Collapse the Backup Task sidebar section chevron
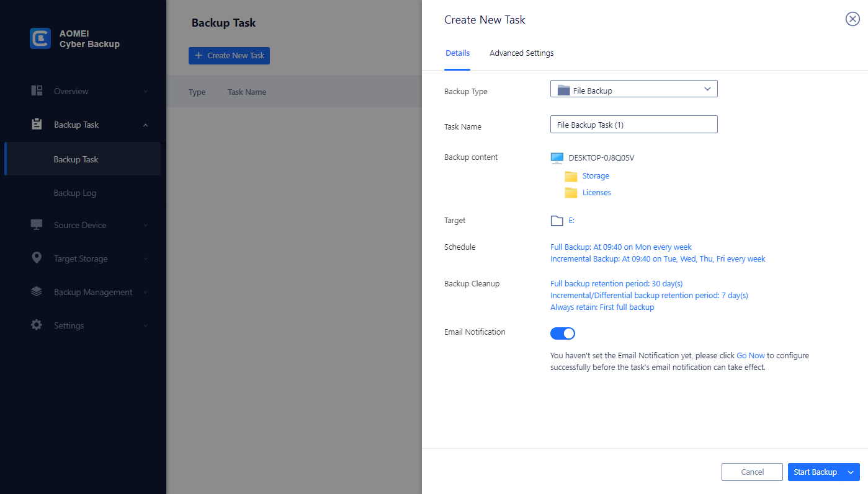This screenshot has width=868, height=494. click(x=146, y=125)
